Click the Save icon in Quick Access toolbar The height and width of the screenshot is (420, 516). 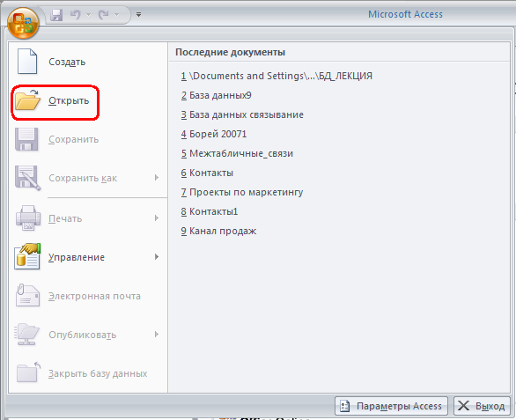click(x=56, y=15)
